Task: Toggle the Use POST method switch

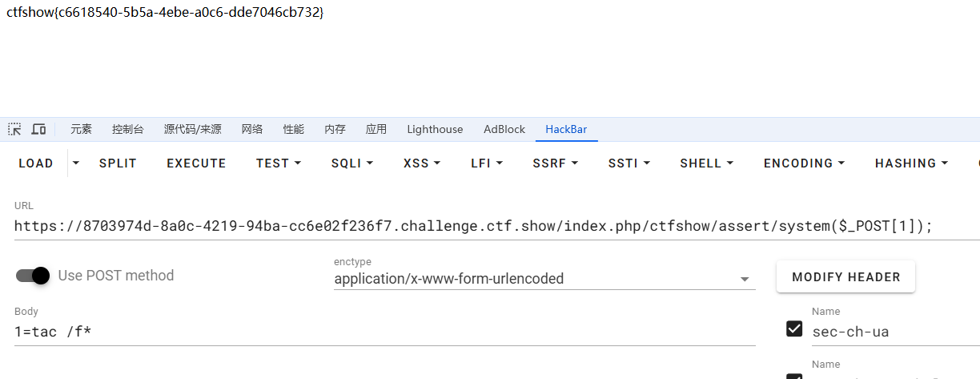Action: (x=33, y=276)
